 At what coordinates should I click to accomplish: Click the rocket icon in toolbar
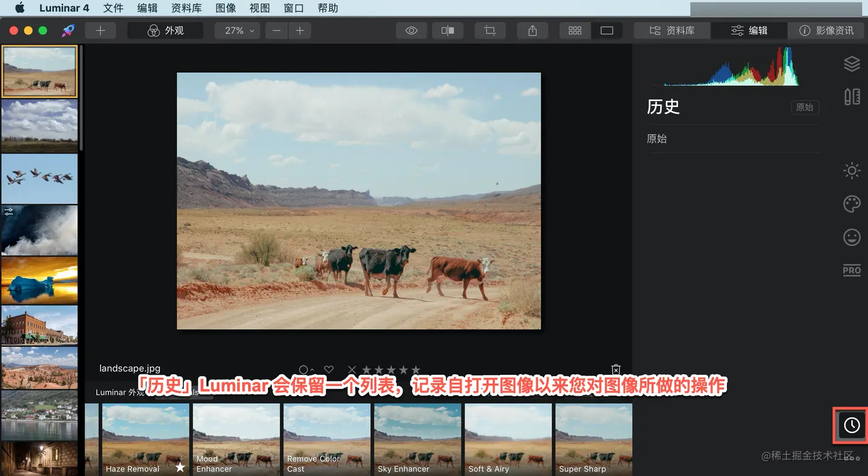(x=68, y=30)
